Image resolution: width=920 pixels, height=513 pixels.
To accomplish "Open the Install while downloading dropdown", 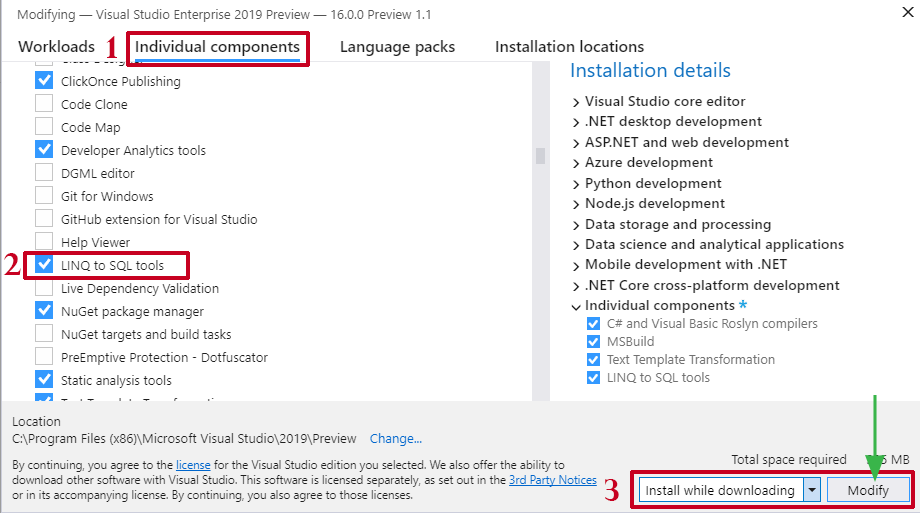I will point(812,490).
